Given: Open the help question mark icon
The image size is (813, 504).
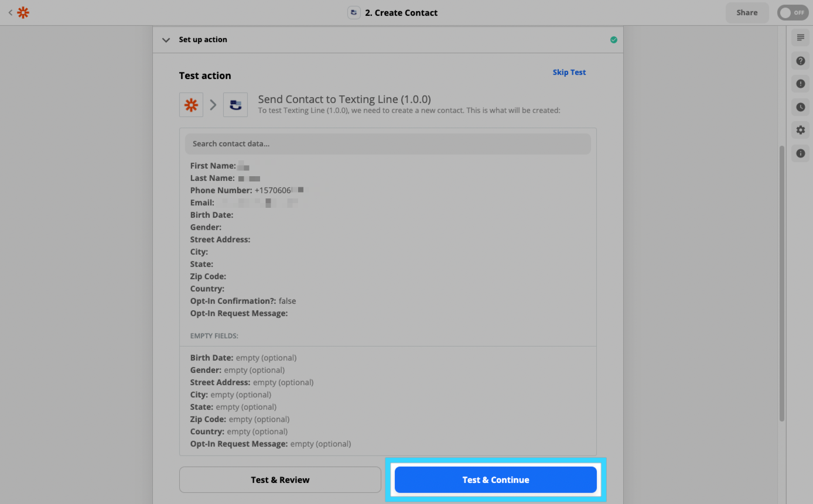Looking at the screenshot, I should tap(801, 61).
